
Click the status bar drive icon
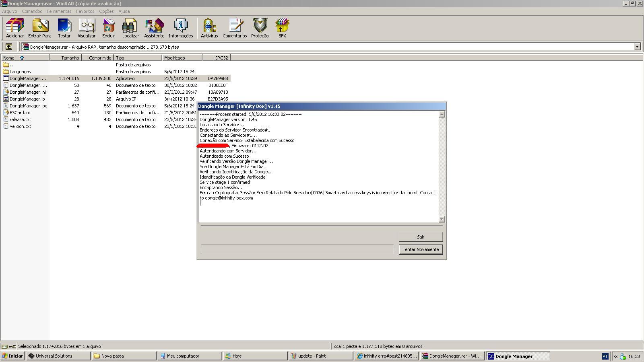click(4, 346)
